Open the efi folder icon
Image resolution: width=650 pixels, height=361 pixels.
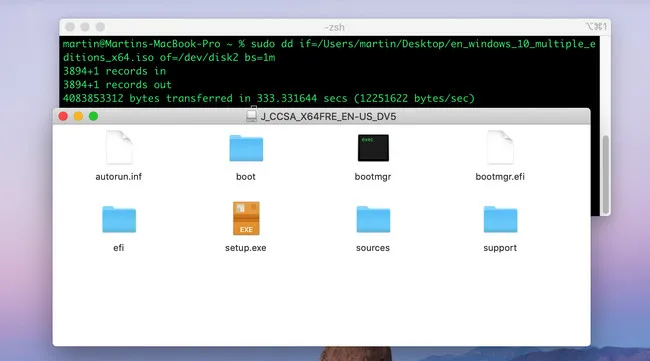pos(119,219)
